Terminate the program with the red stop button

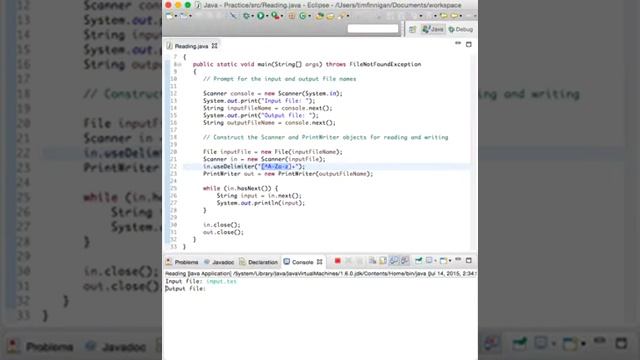pos(338,261)
